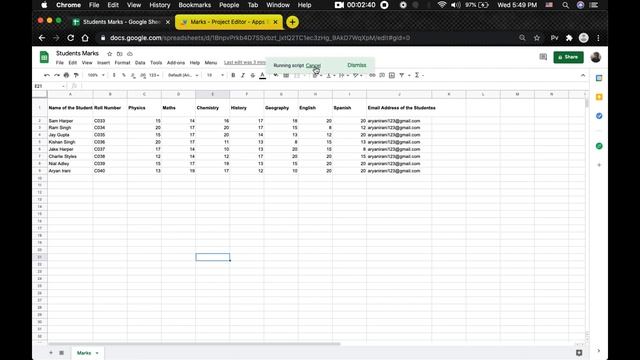Toggle side panel with bottom right arrow
The image size is (640, 360).
click(x=599, y=351)
